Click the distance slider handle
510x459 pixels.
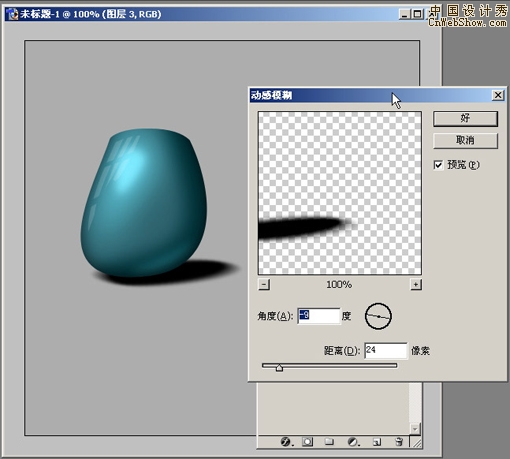click(x=279, y=368)
